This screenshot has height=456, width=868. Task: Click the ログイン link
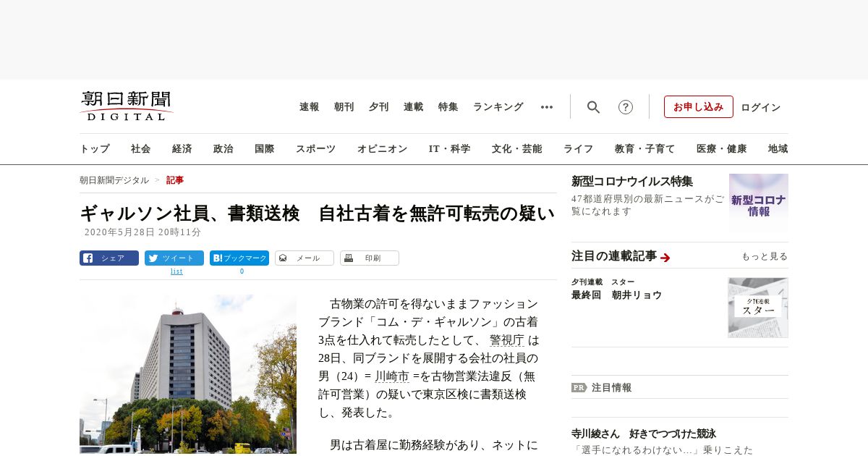point(761,107)
